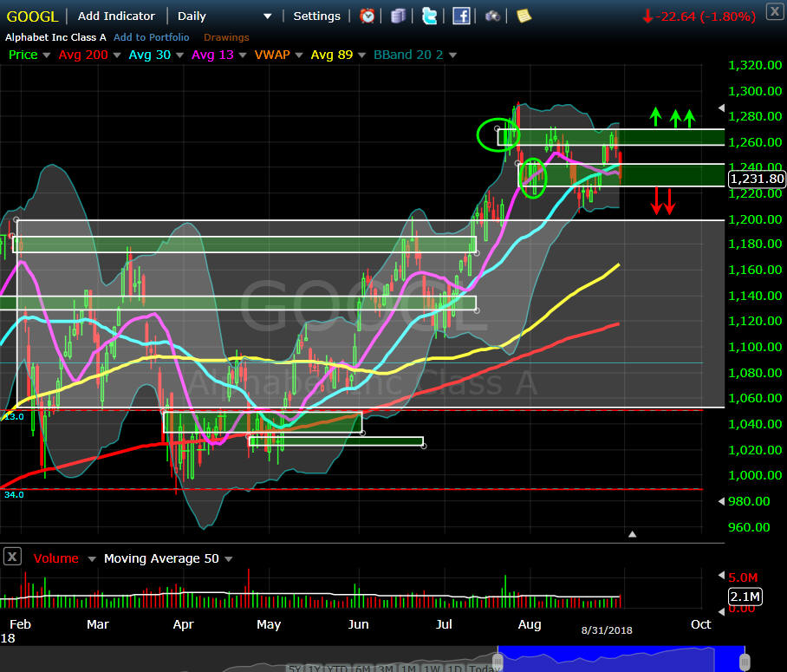Screen dimensions: 787x672
Task: Click the Add to Portfolio link
Action: click(x=151, y=37)
